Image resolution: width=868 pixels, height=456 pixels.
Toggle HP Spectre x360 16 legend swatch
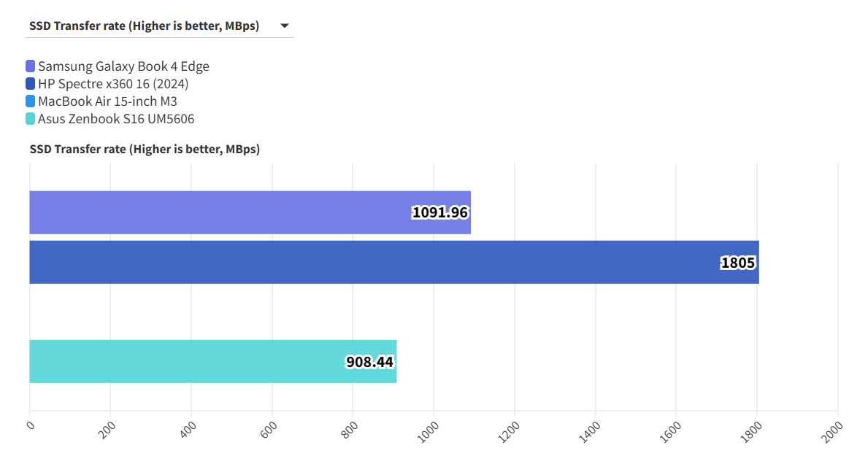pos(30,84)
